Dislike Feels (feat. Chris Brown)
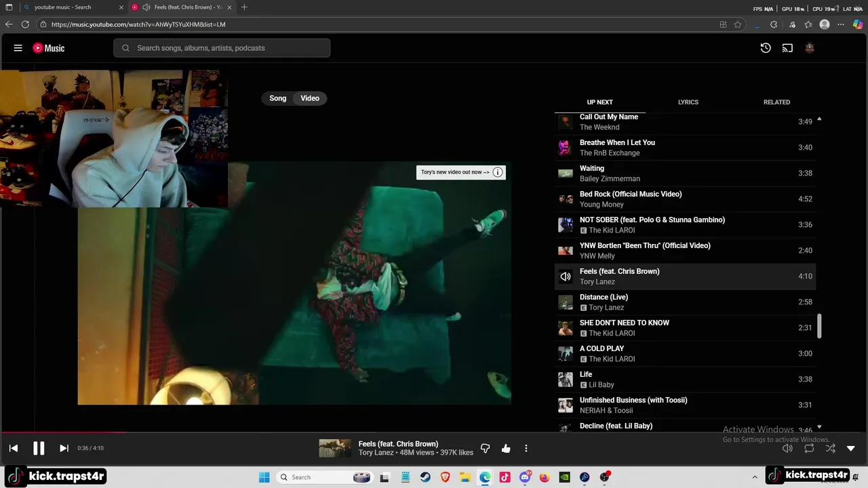This screenshot has height=488, width=868. point(485,448)
